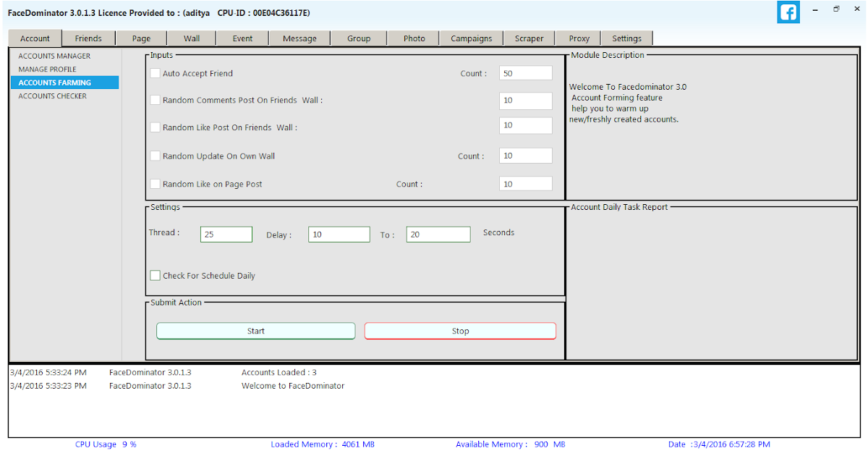Image resolution: width=868 pixels, height=456 pixels.
Task: Restore down the FaceDominator window
Action: (837, 9)
